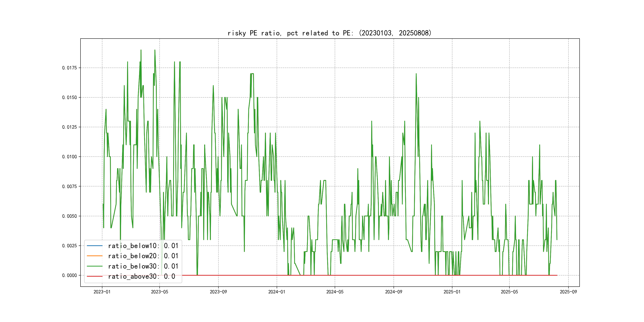Click the 0.0100 y-axis tick label
This screenshot has width=644, height=322.
pos(70,157)
